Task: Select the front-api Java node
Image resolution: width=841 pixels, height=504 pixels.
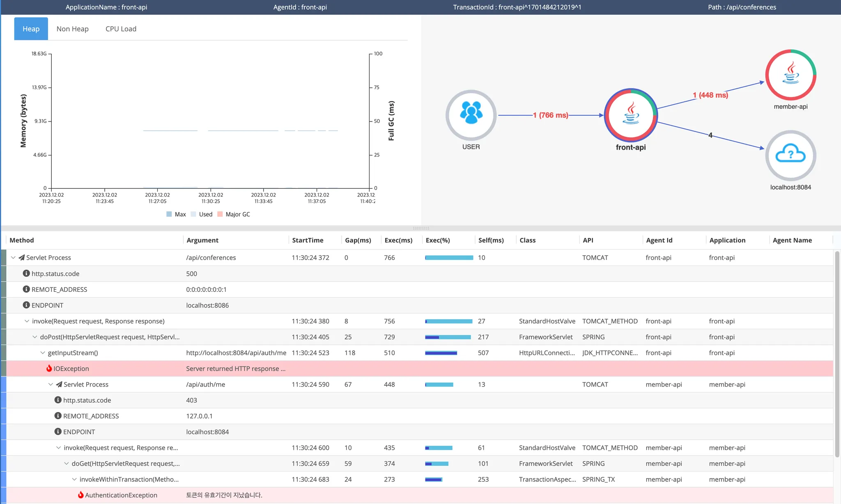Action: (631, 115)
